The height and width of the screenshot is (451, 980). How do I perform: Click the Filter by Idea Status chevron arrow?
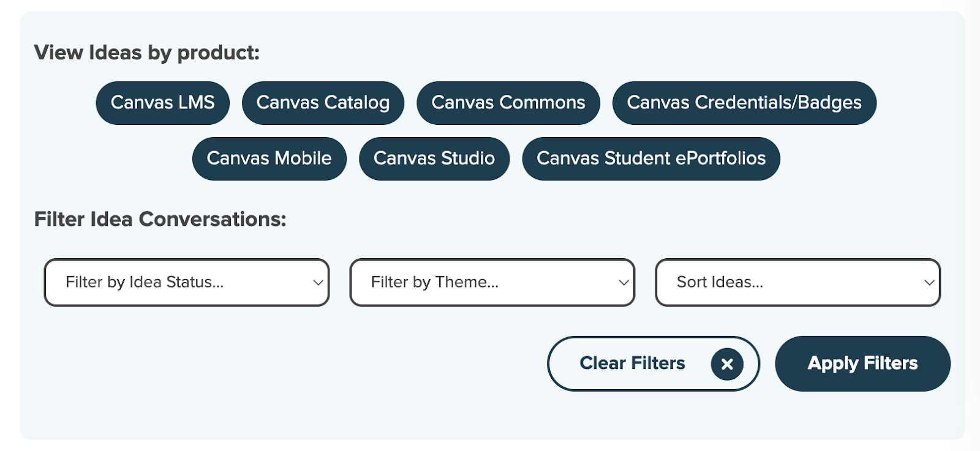pyautogui.click(x=318, y=283)
